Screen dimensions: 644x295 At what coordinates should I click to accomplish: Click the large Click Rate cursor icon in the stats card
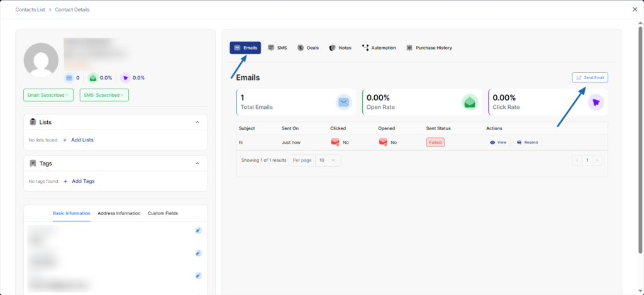pyautogui.click(x=596, y=102)
